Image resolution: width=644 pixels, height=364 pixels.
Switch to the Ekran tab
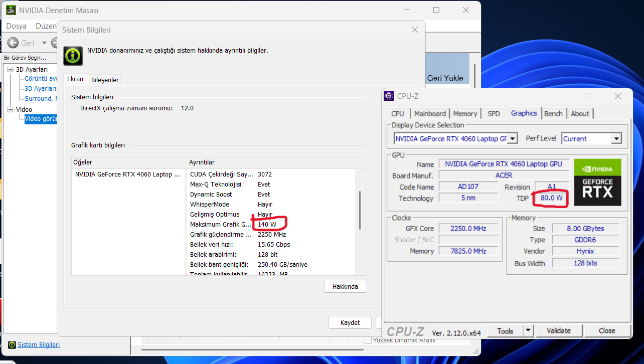click(x=75, y=79)
